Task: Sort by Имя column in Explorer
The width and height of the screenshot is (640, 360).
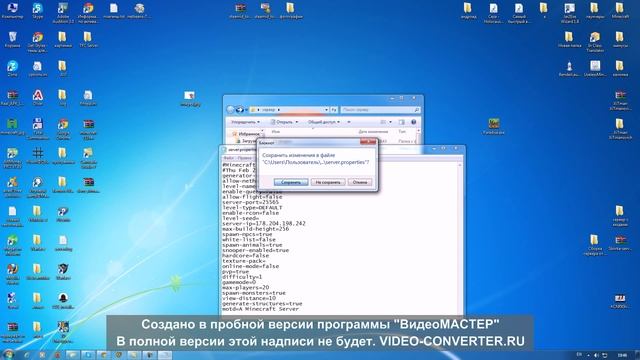Action: tap(276, 132)
